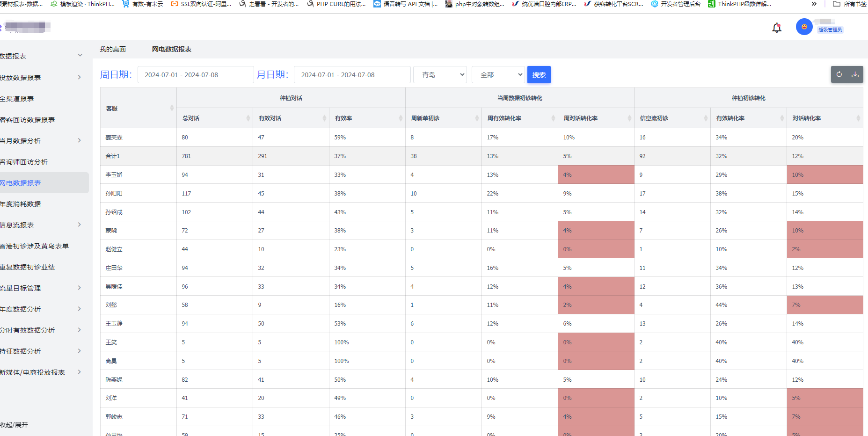Expand 年度数据分析 sidebar menu

79,309
